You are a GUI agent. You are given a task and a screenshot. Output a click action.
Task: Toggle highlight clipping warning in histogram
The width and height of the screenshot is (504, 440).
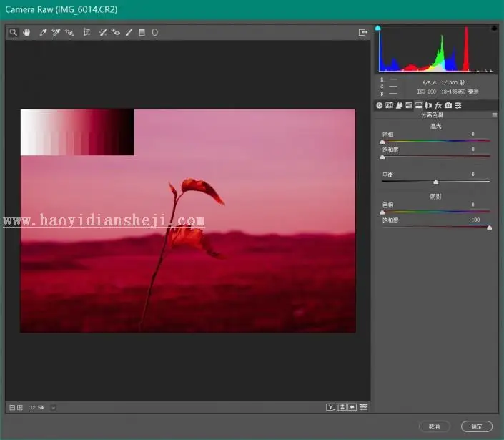tap(495, 29)
